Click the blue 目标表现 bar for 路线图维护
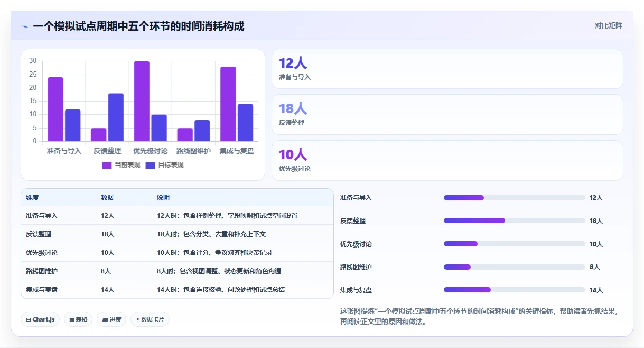Image resolution: width=644 pixels, height=348 pixels. point(202,131)
